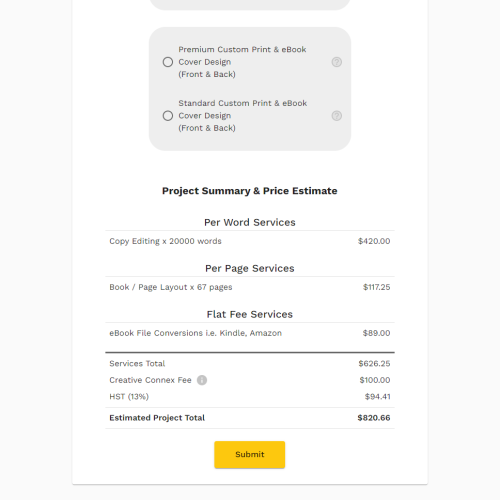Click the Standard Custom Print label text
Image resolution: width=500 pixels, height=500 pixels.
[x=243, y=116]
